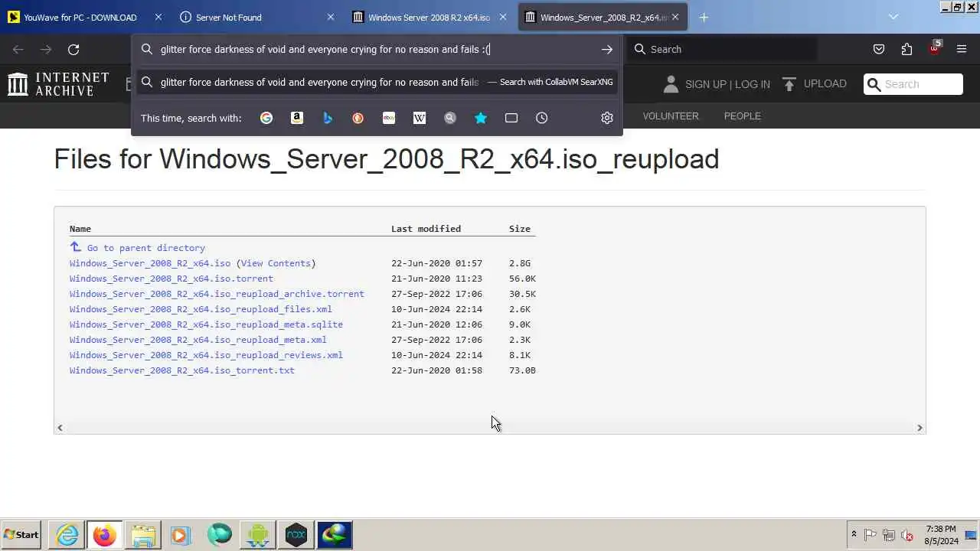Open the iso_torrent.txt link
Screen dimensions: 980x551
click(182, 370)
